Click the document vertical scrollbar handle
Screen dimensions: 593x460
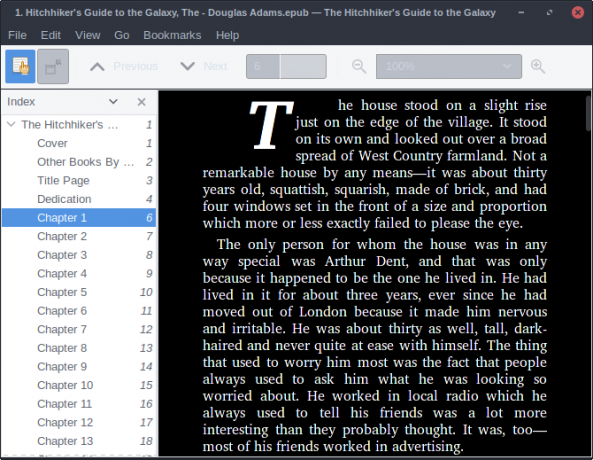(588, 112)
